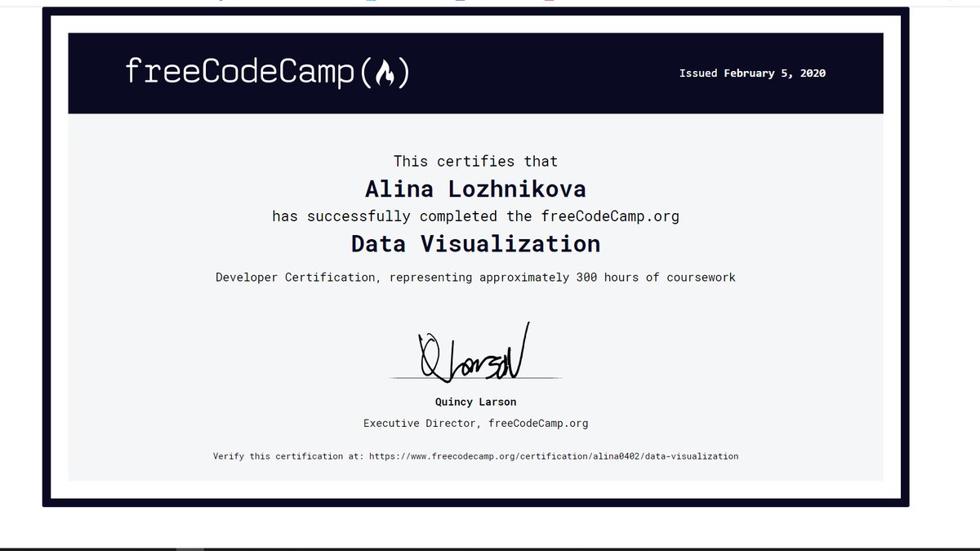Click "has successfully completed the freeCodeCamp.org" line
Image resolution: width=980 pixels, height=551 pixels.
475,216
